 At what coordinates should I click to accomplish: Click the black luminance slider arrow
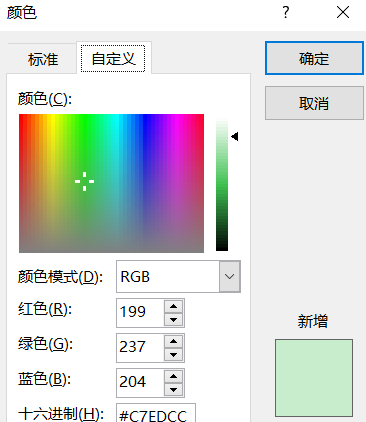pyautogui.click(x=235, y=136)
